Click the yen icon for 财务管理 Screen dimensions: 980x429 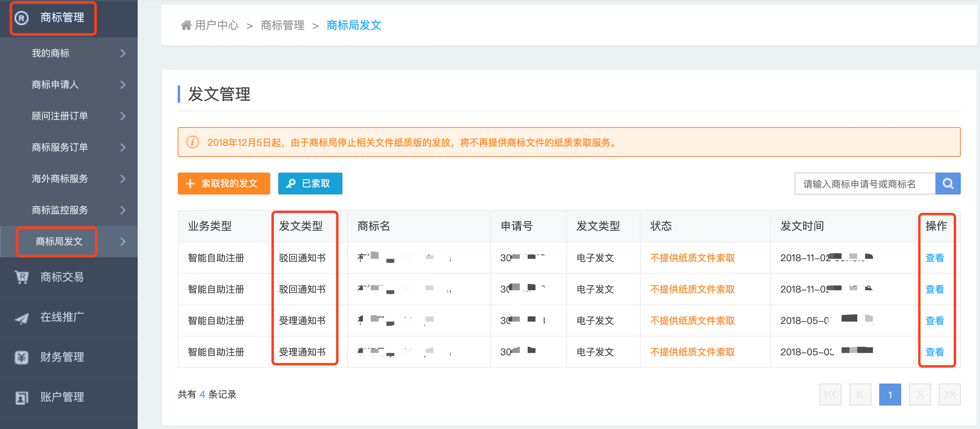click(22, 357)
